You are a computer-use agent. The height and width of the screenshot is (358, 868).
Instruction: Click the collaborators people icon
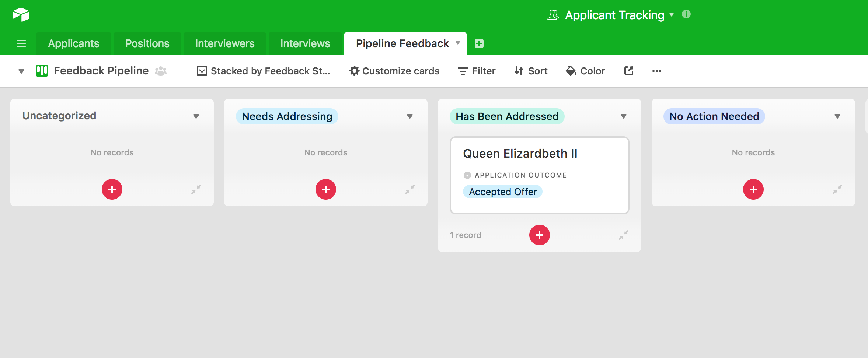161,71
